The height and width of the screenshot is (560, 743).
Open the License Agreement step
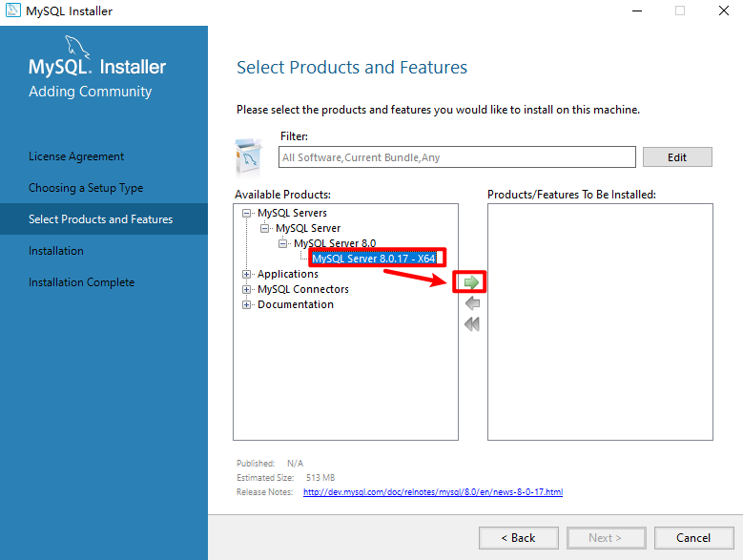coord(76,156)
